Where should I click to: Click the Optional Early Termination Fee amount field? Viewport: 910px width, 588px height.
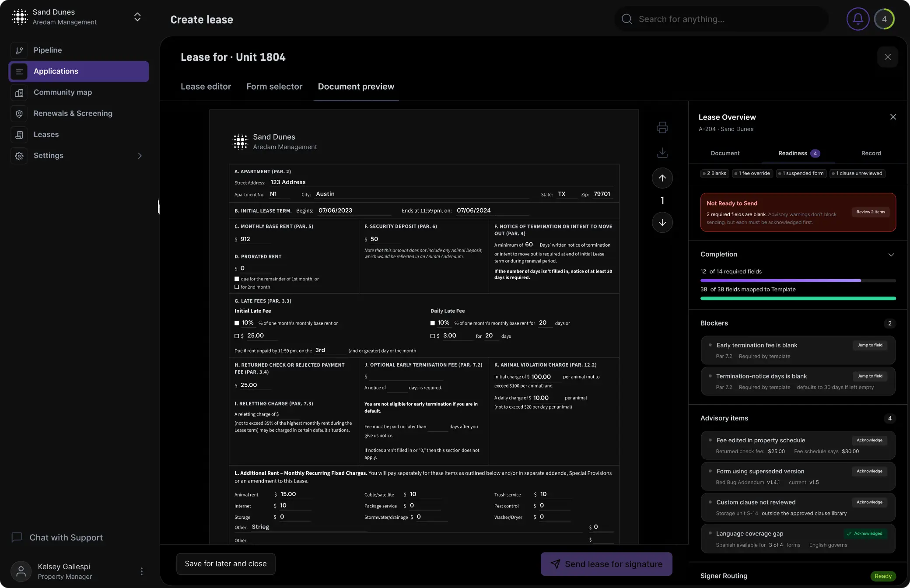point(406,376)
